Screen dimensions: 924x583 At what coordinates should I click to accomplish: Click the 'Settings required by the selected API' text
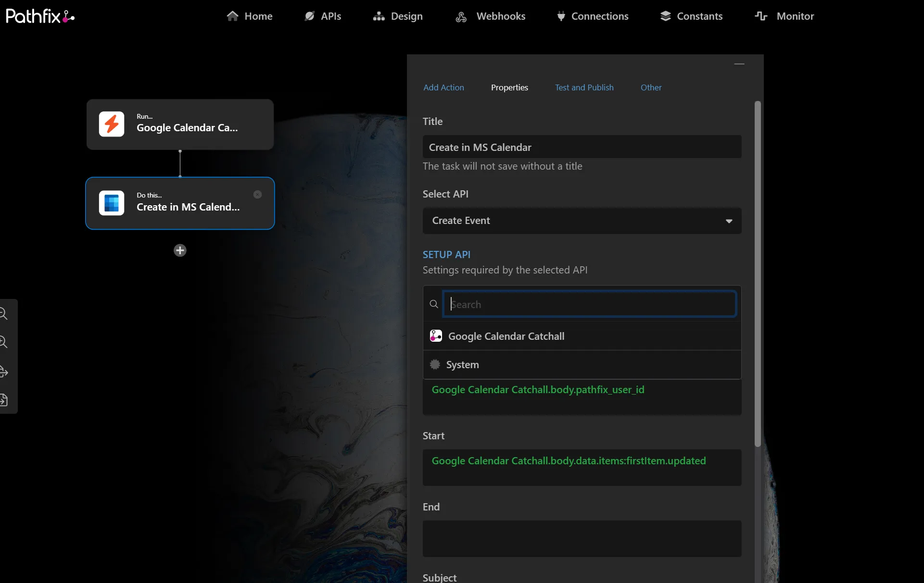pyautogui.click(x=505, y=270)
